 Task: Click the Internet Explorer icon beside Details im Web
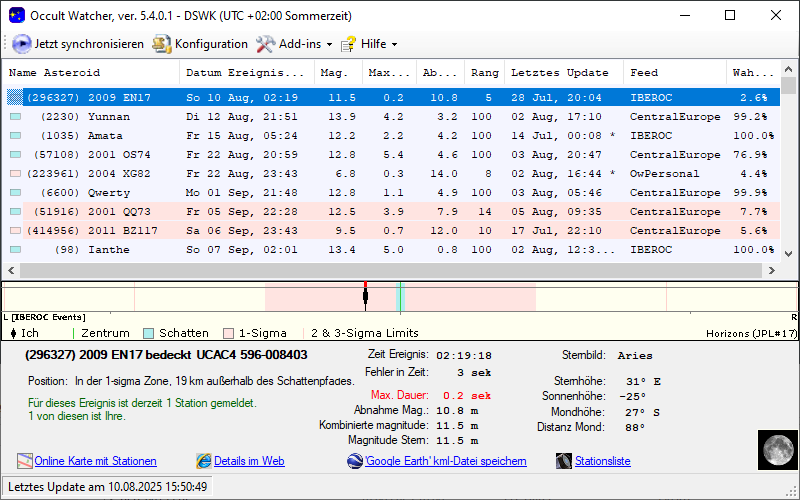[204, 461]
